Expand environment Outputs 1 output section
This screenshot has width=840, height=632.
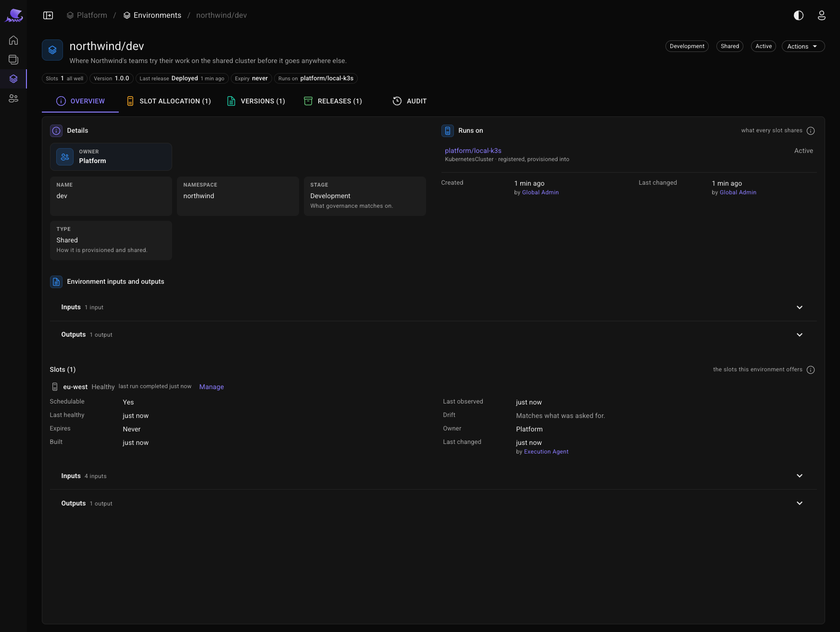coord(433,335)
